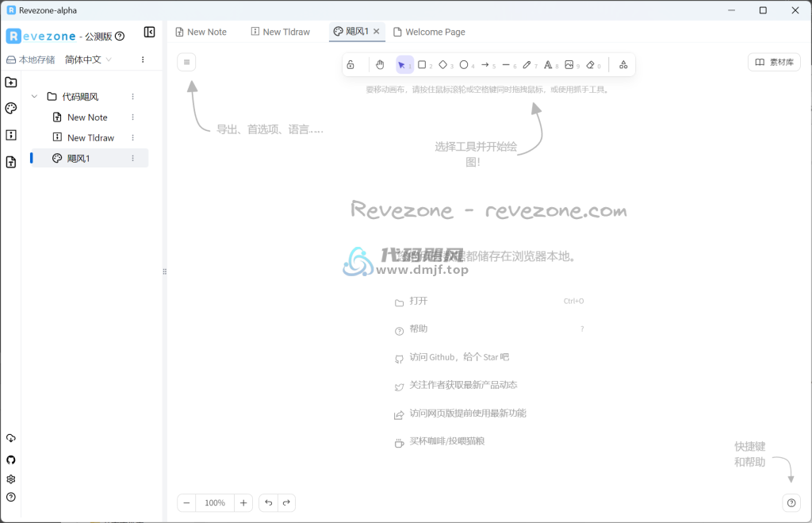Viewport: 812px width, 523px height.
Task: Open options menu for New Tldraw item
Action: tap(133, 137)
